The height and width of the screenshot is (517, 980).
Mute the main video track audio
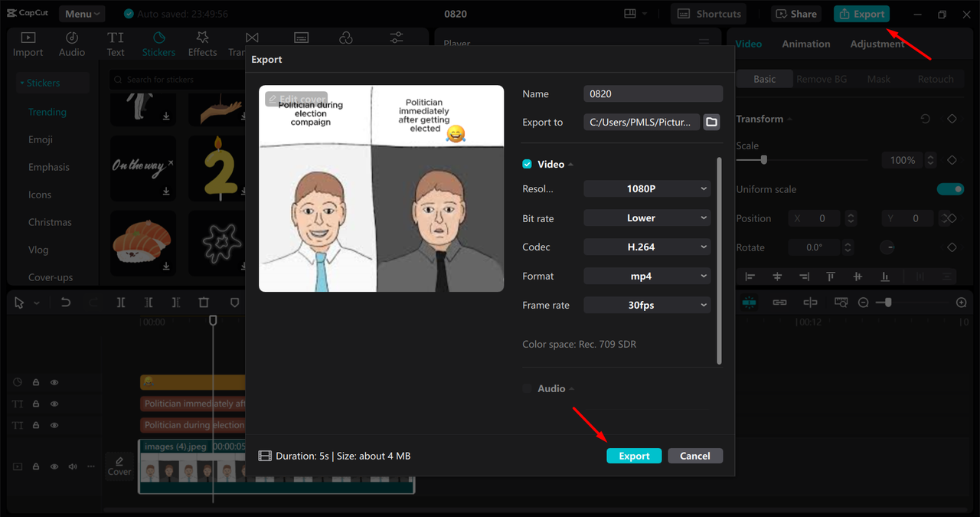tap(73, 466)
